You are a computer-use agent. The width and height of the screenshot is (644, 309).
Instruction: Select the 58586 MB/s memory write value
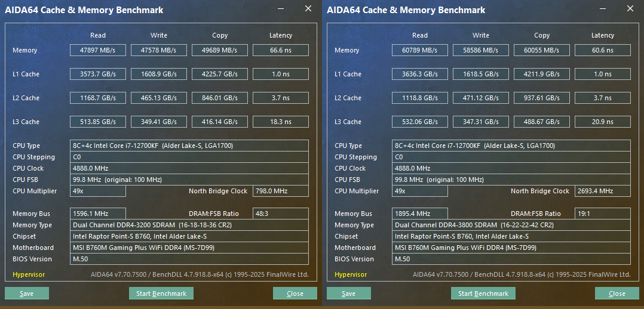[x=481, y=50]
